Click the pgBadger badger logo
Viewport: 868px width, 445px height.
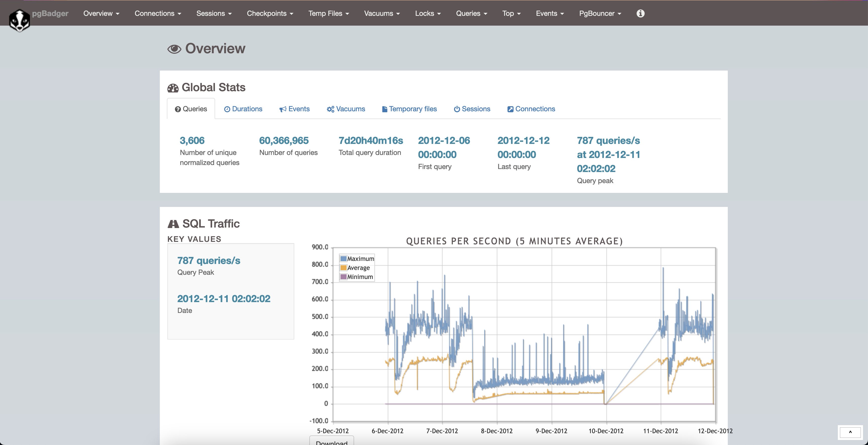pyautogui.click(x=19, y=20)
